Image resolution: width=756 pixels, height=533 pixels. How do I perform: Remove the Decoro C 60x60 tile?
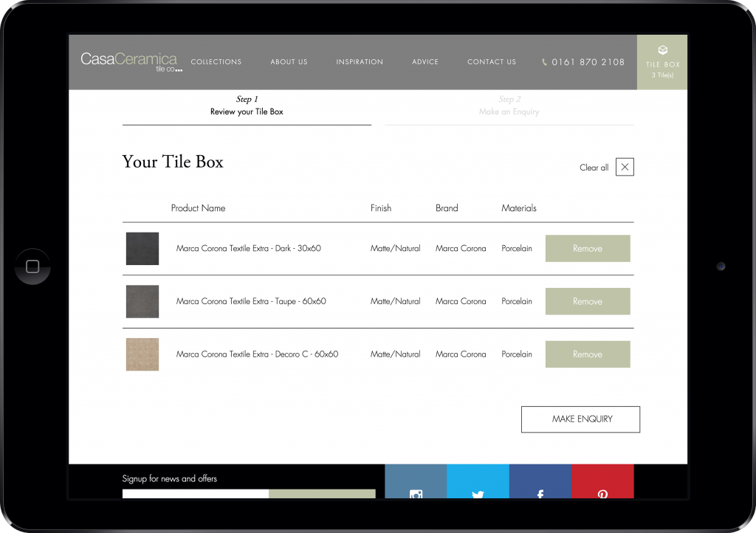(588, 354)
